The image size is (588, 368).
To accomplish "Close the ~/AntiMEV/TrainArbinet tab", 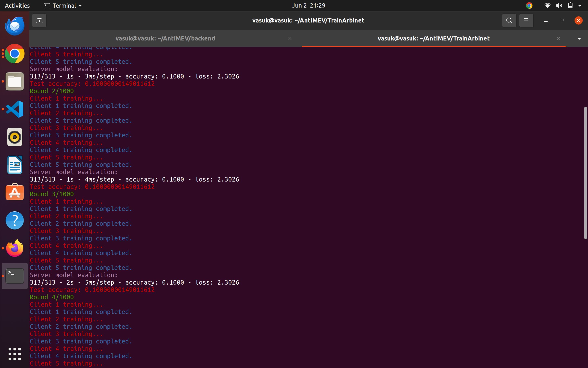I will pyautogui.click(x=559, y=38).
